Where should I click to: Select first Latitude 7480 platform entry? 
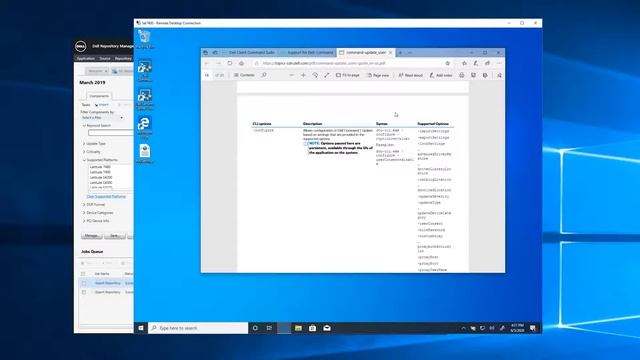pos(100,167)
